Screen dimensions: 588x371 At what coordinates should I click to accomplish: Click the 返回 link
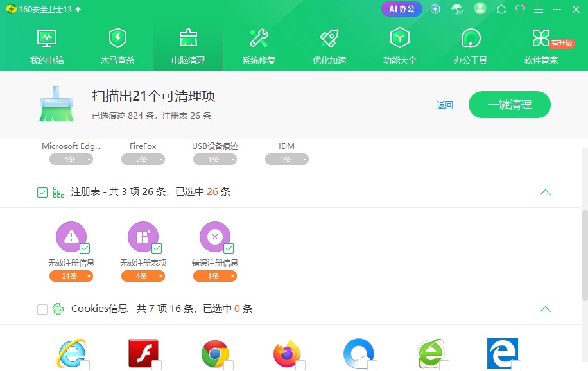click(445, 105)
